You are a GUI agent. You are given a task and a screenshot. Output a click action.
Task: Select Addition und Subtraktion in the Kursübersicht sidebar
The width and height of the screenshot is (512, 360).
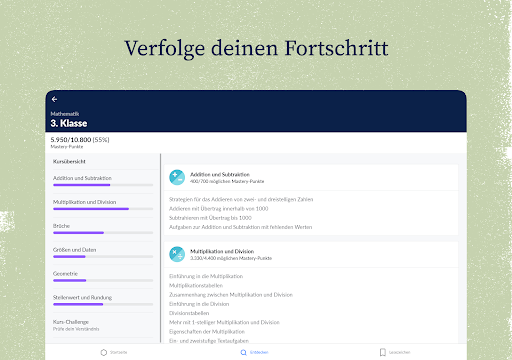coord(82,178)
